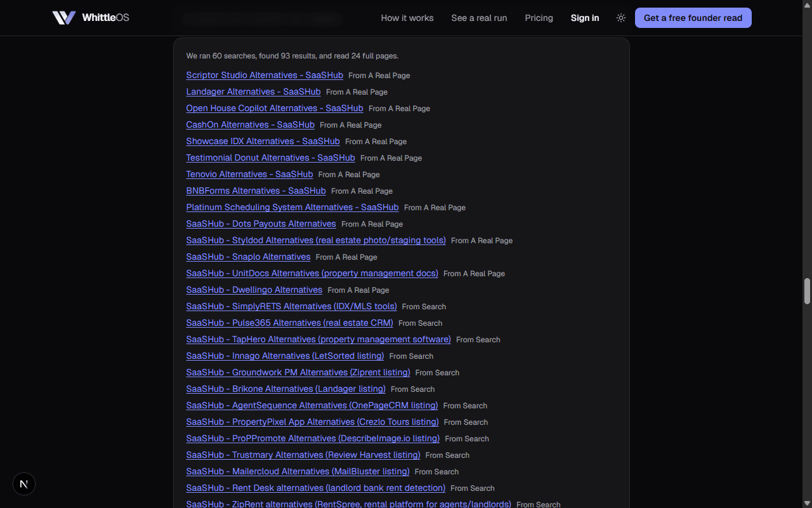Visit Open House Copilot Alternatives link

275,108
